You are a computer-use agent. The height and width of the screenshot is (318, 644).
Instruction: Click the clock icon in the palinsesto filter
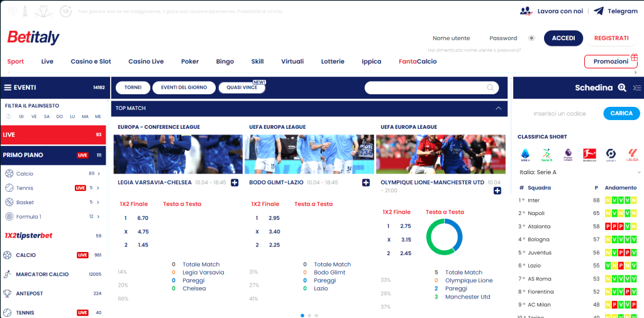tap(9, 116)
